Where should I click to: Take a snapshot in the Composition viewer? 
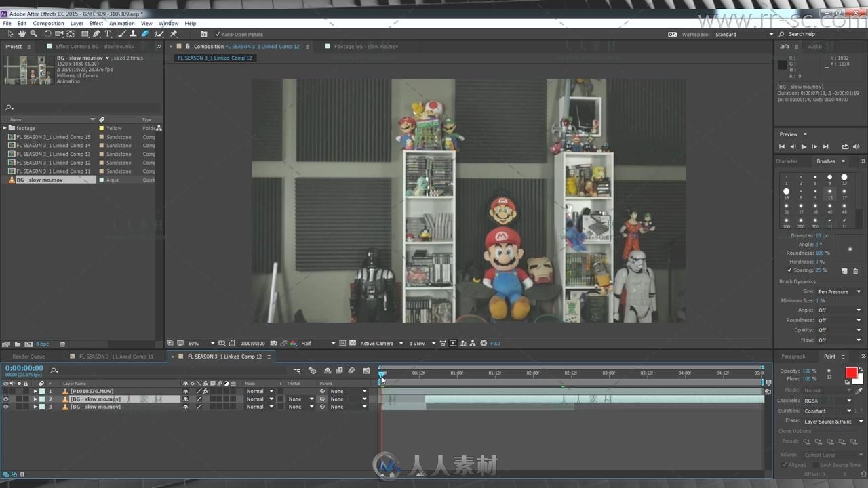point(273,343)
